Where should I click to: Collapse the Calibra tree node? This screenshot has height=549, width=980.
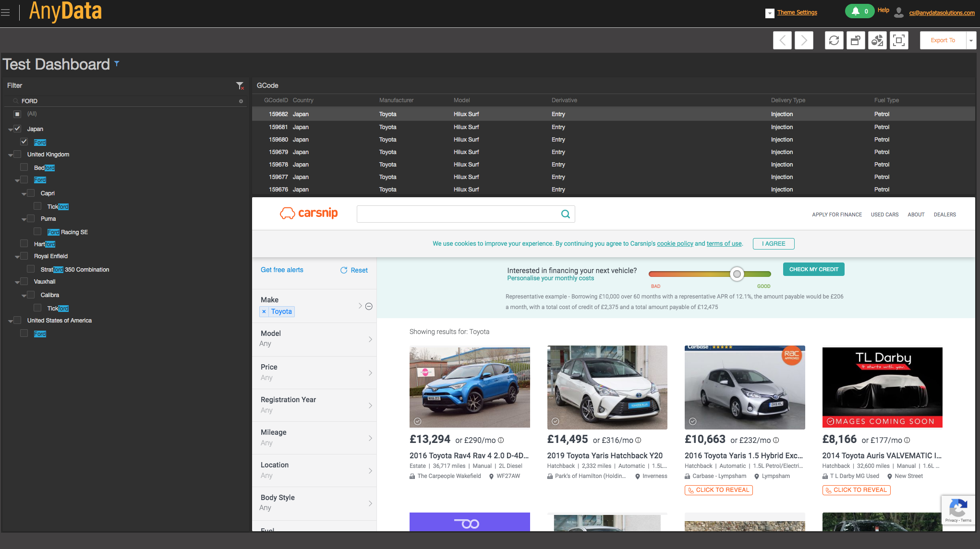point(24,296)
